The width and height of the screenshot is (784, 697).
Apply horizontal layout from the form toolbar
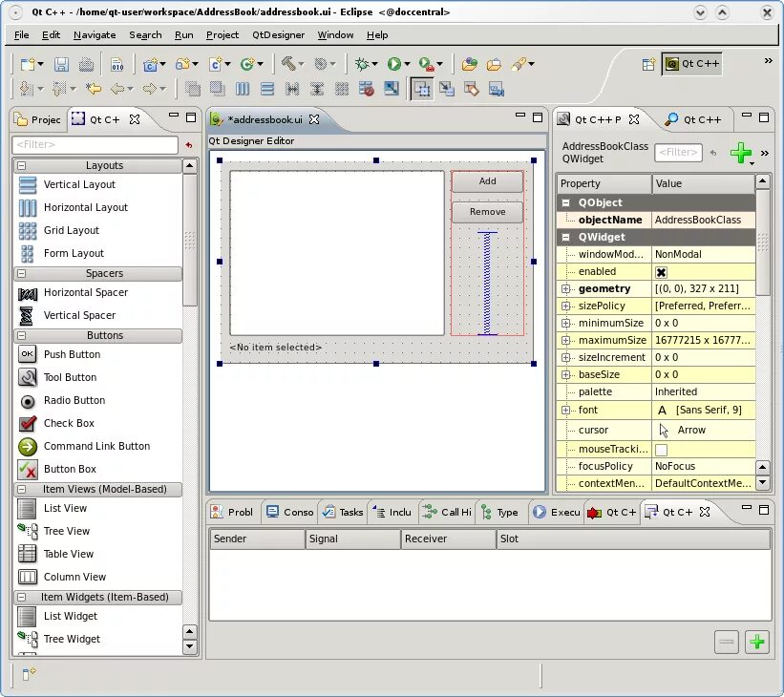(x=243, y=90)
